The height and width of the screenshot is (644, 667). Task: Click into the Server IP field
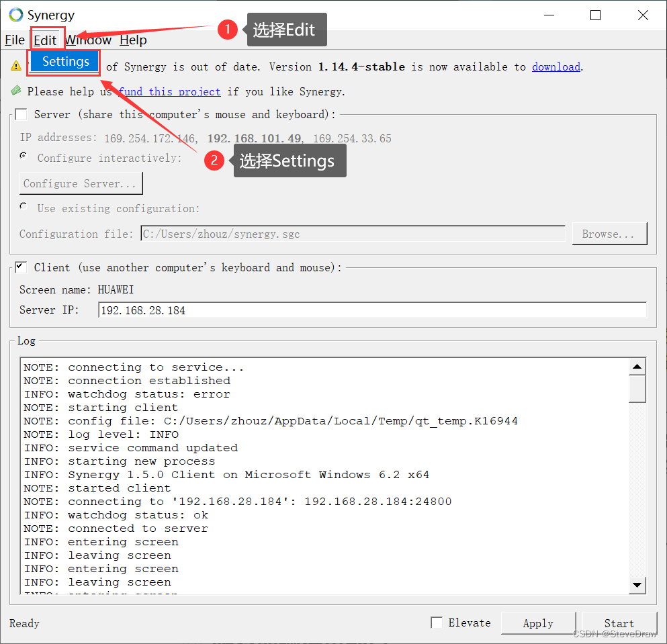(372, 310)
